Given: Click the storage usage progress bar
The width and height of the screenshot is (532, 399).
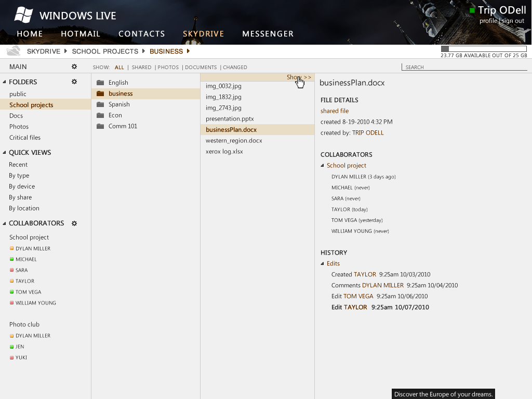Looking at the screenshot, I should tap(484, 49).
